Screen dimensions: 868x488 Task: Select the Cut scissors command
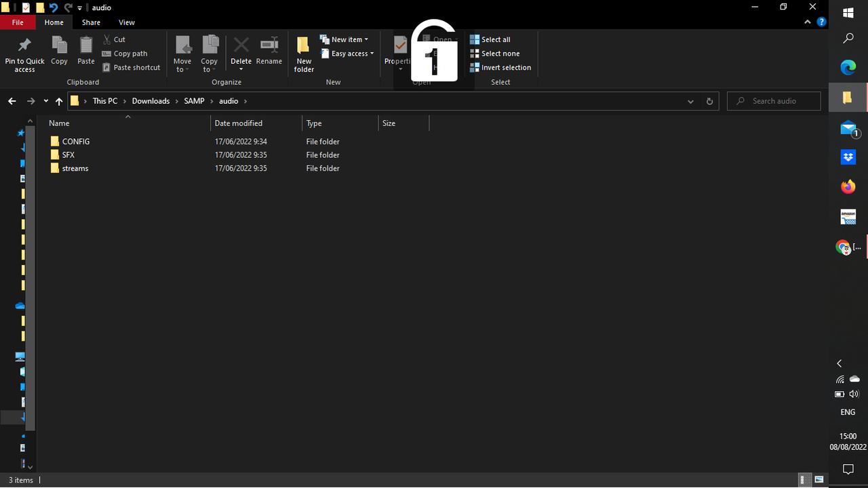(x=114, y=39)
